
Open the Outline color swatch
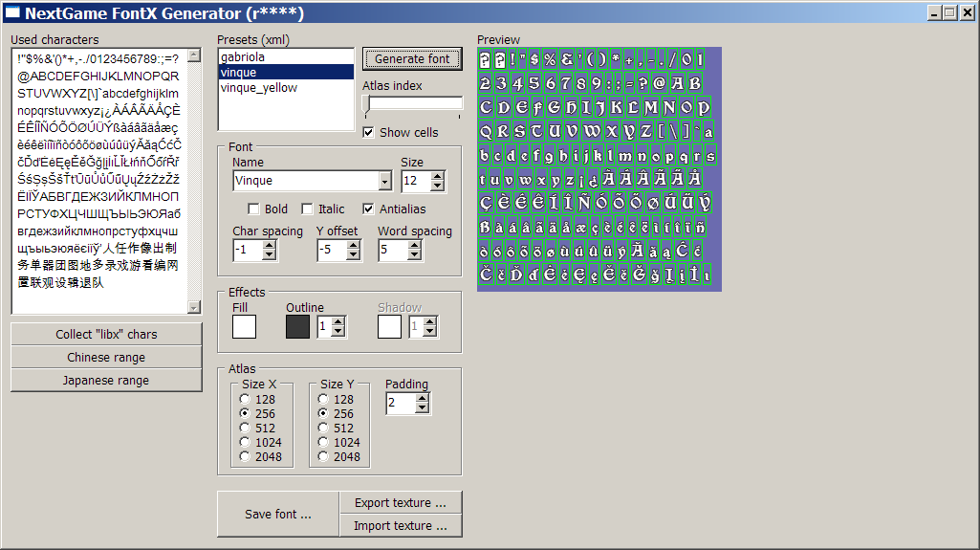[x=297, y=327]
